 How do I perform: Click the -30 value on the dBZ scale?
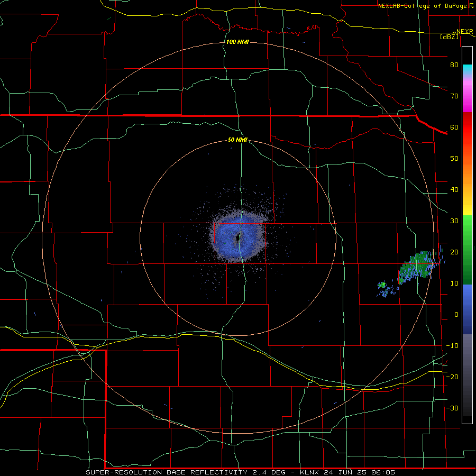(452, 408)
